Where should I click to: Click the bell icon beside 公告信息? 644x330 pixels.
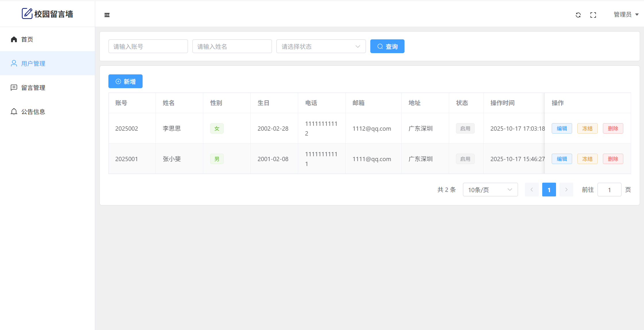tap(14, 112)
